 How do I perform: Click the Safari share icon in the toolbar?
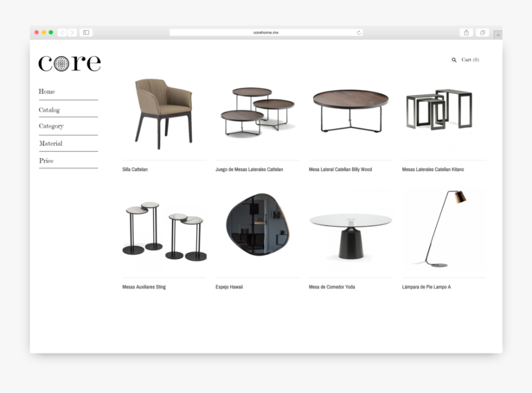point(466,32)
